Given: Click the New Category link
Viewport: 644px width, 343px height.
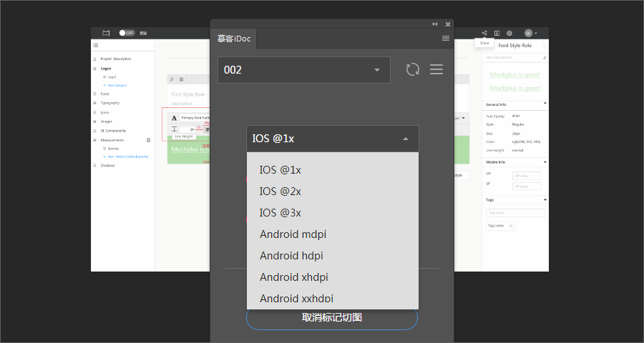Looking at the screenshot, I should (x=117, y=85).
